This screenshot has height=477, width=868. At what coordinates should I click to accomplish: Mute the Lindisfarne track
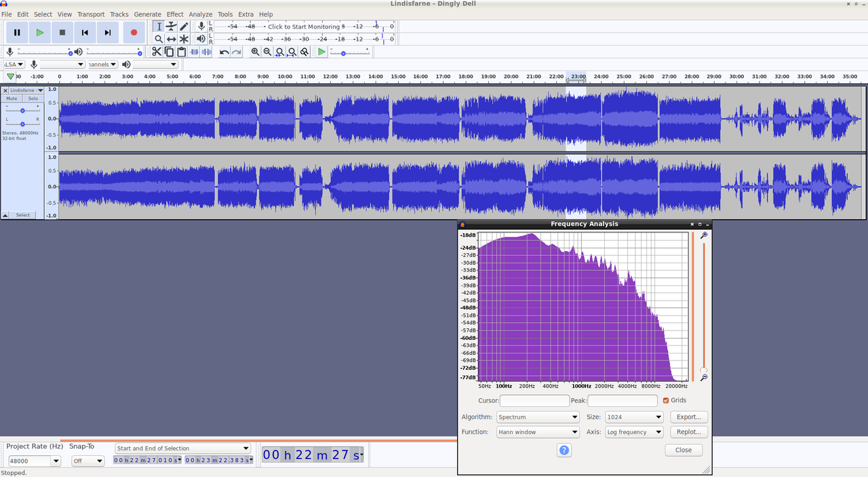pos(12,98)
